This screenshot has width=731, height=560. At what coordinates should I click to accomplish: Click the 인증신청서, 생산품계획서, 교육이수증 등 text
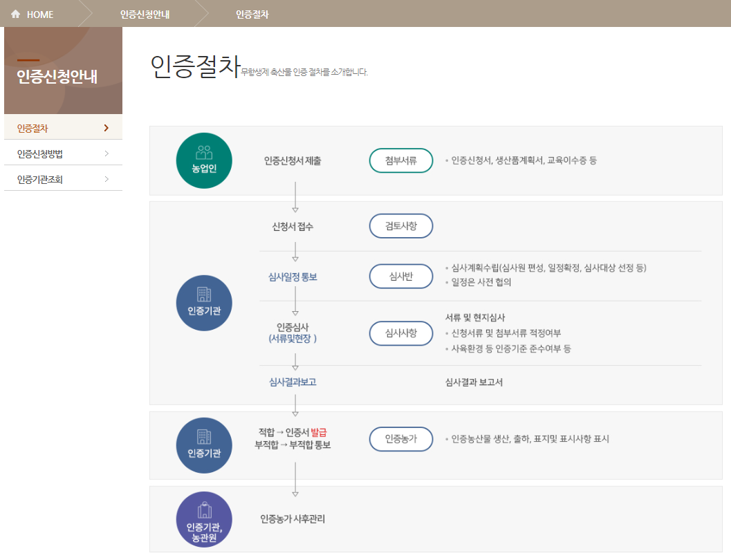pyautogui.click(x=524, y=160)
